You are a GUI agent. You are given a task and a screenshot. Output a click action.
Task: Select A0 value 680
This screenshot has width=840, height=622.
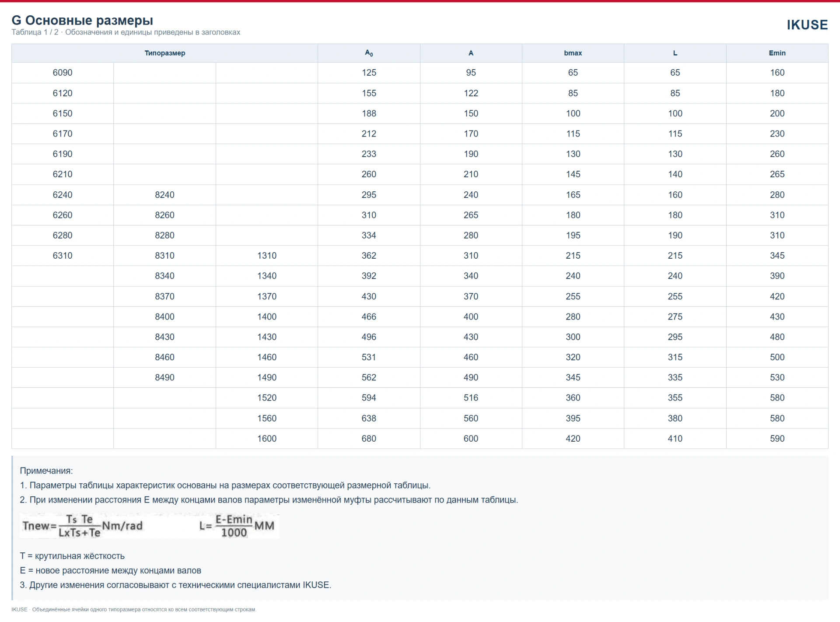pos(369,439)
